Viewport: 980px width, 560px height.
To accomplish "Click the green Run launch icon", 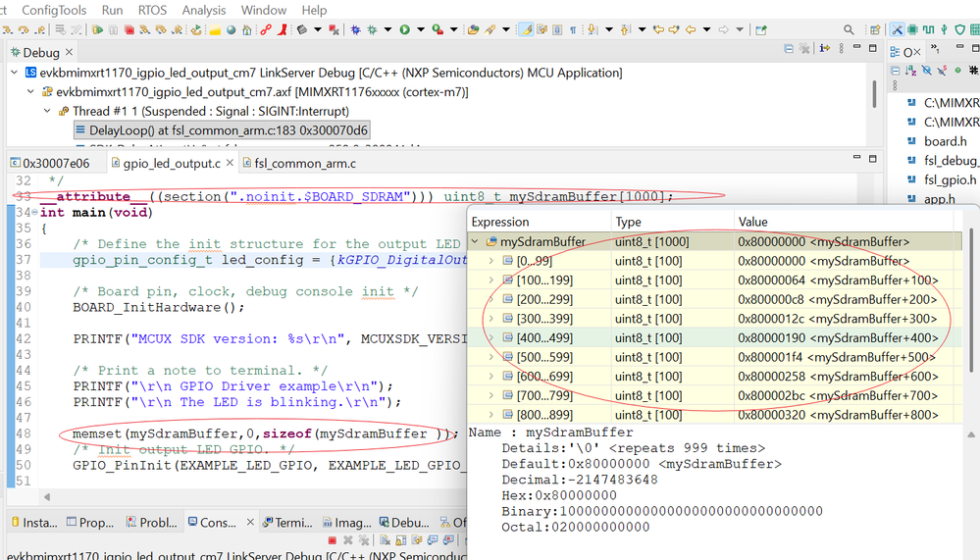I will click(x=405, y=29).
